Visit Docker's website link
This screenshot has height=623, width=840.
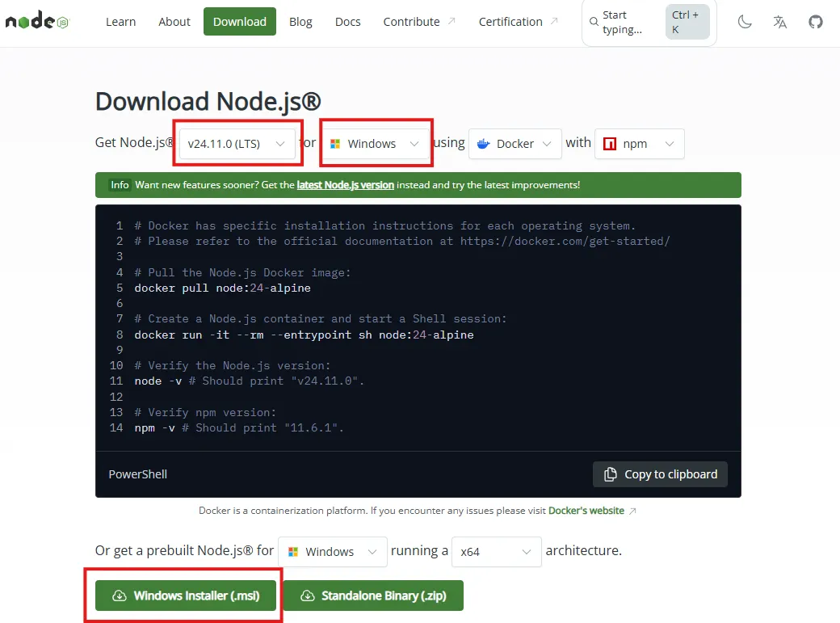[586, 511]
